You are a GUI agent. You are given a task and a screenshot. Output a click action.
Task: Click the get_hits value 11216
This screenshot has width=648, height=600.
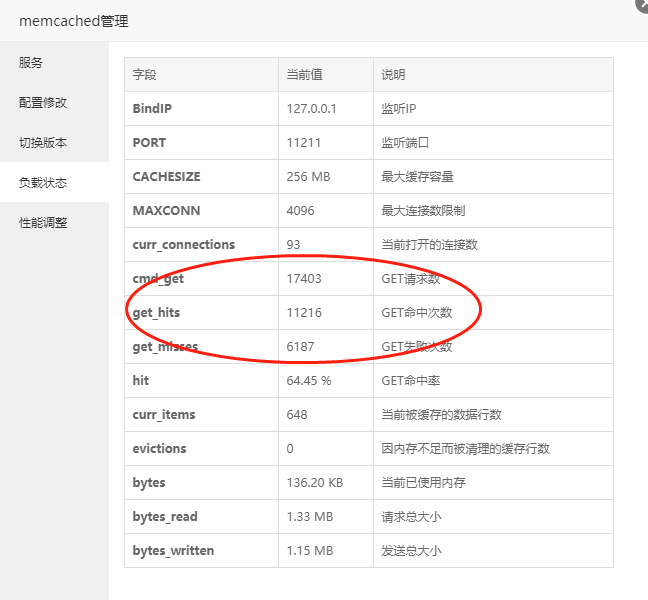pos(304,313)
